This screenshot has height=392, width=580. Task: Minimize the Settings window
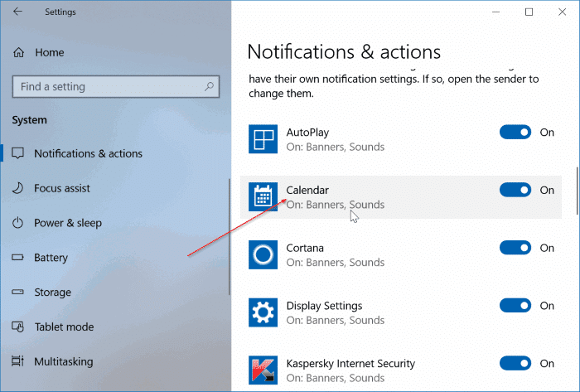click(496, 12)
